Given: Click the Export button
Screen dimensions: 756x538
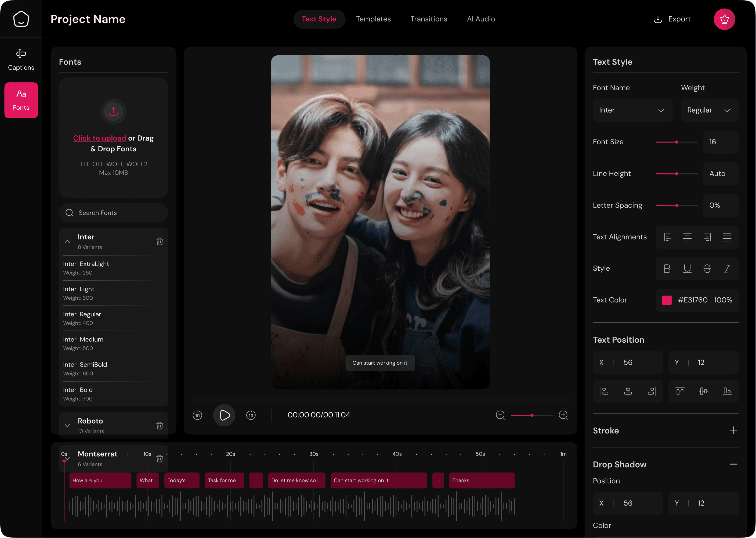Looking at the screenshot, I should [x=672, y=19].
